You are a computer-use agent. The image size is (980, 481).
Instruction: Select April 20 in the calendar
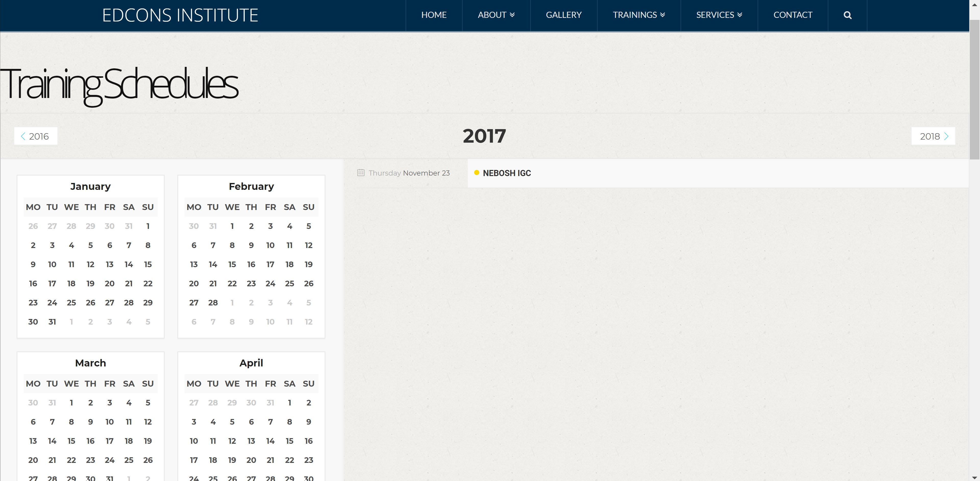click(251, 460)
